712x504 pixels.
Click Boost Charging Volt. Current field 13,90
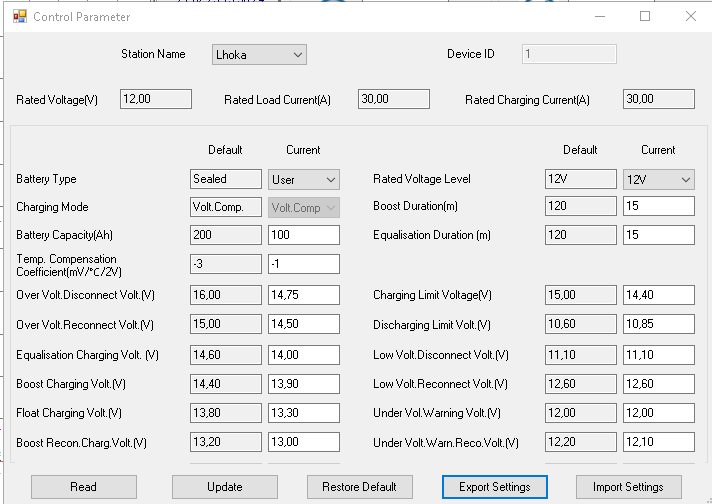pos(304,384)
